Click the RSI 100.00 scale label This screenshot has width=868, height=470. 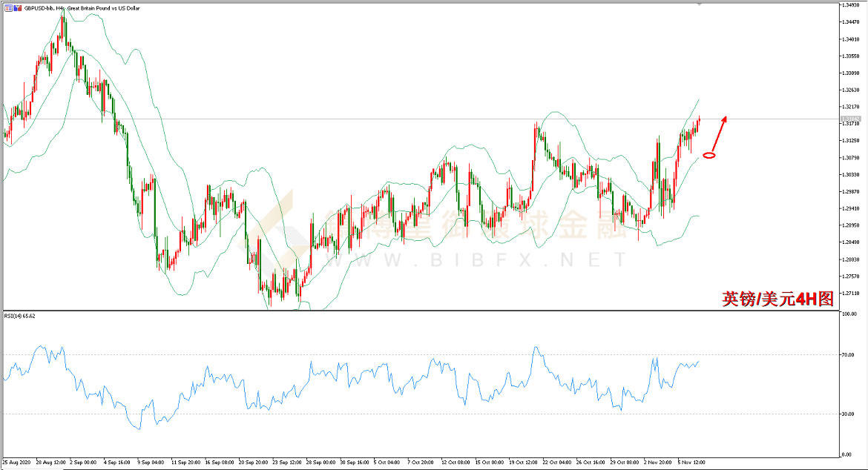(x=850, y=314)
